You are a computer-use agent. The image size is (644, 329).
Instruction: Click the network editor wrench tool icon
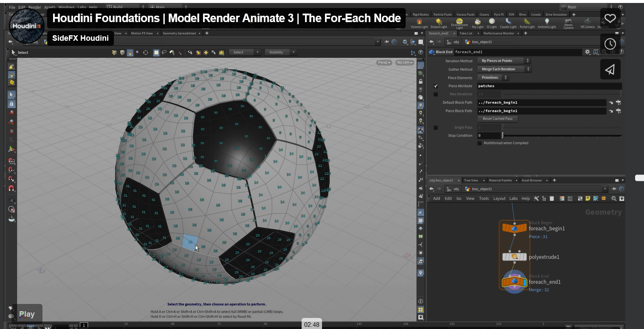[536, 198]
